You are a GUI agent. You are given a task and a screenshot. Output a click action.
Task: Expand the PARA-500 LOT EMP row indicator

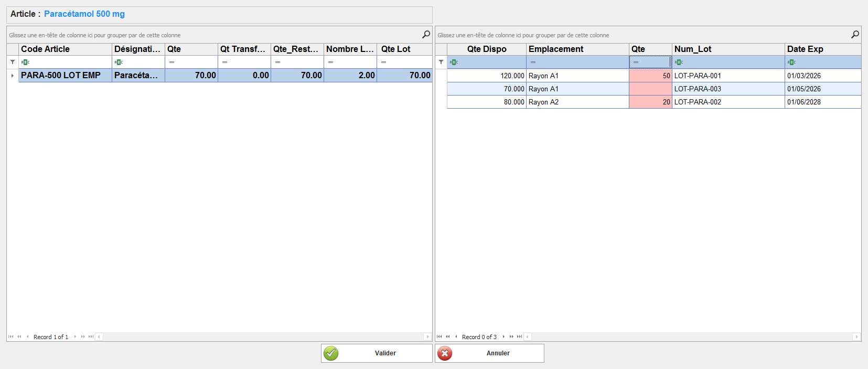pos(13,76)
